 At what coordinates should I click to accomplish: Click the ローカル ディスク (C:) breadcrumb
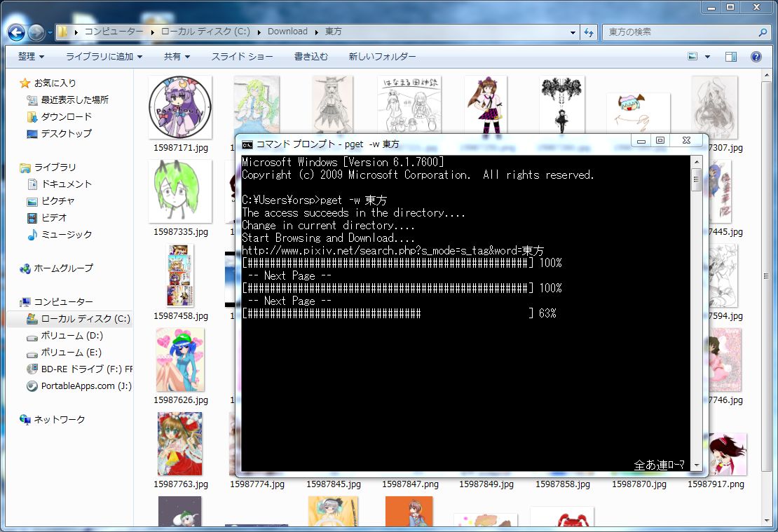(205, 32)
